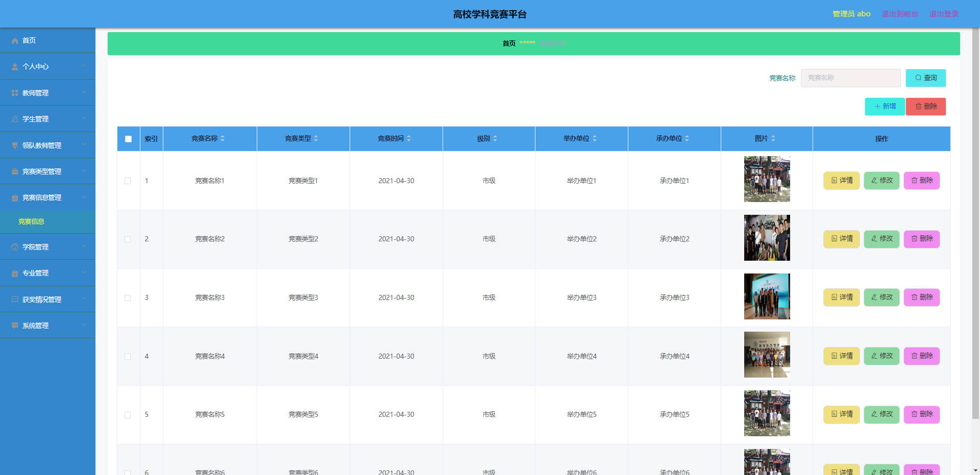This screenshot has width=980, height=475.
Task: Click 退出到前台 link
Action: coord(900,14)
